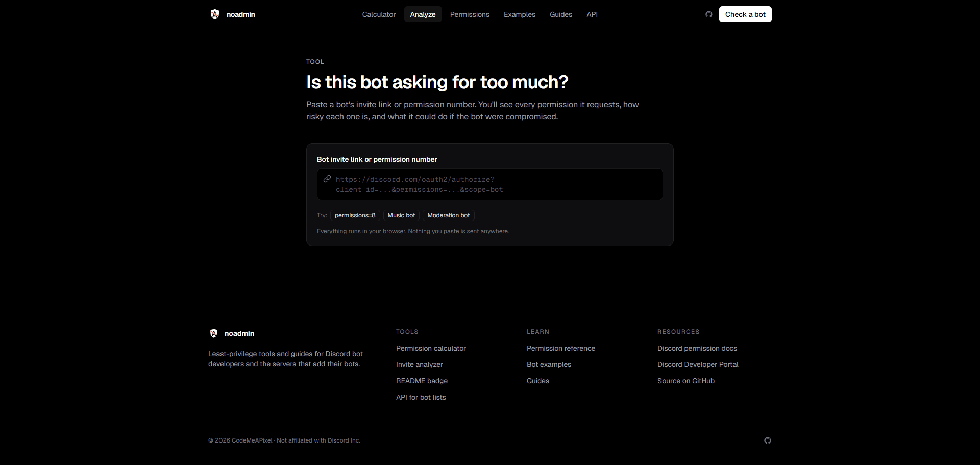Open Source on GitHub footer link

pos(686,381)
